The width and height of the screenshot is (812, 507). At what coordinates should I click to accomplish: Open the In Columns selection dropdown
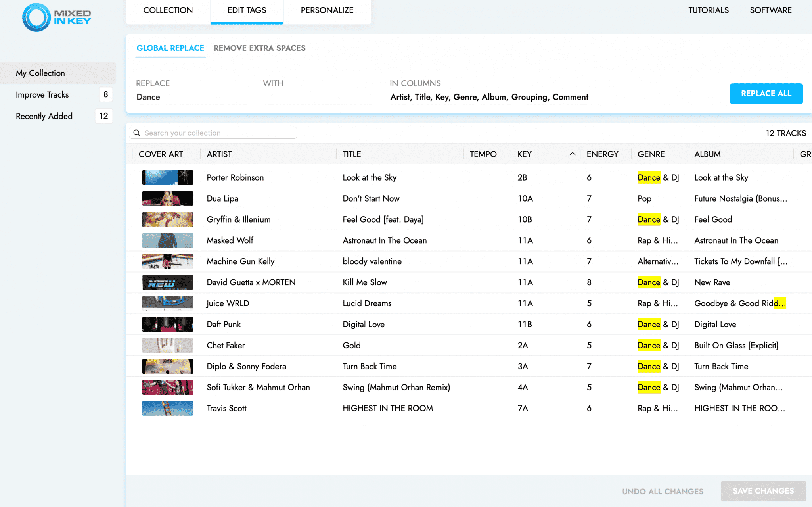point(489,97)
